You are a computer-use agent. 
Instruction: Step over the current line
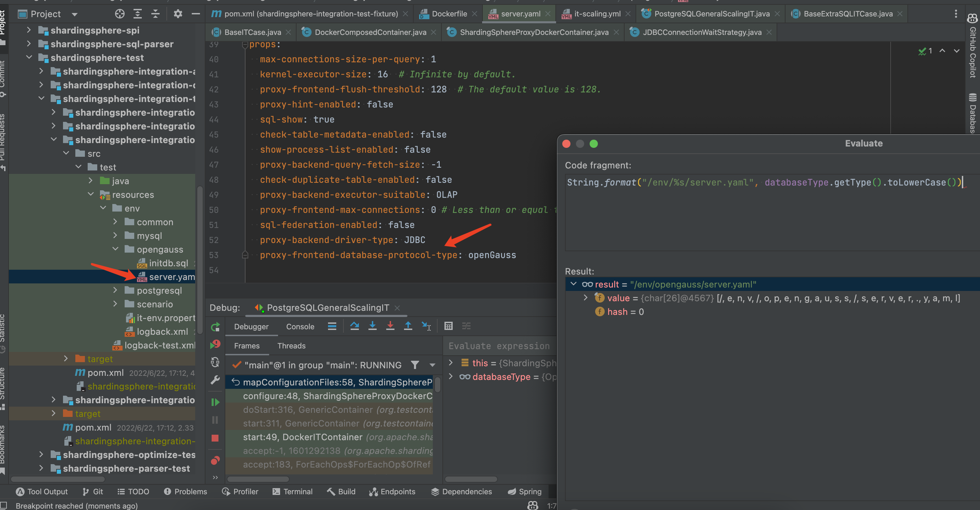[354, 326]
